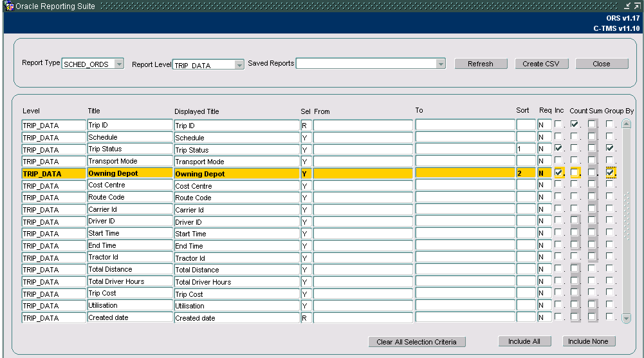This screenshot has height=358, width=644.
Task: Click the Include None button
Action: pyautogui.click(x=588, y=341)
